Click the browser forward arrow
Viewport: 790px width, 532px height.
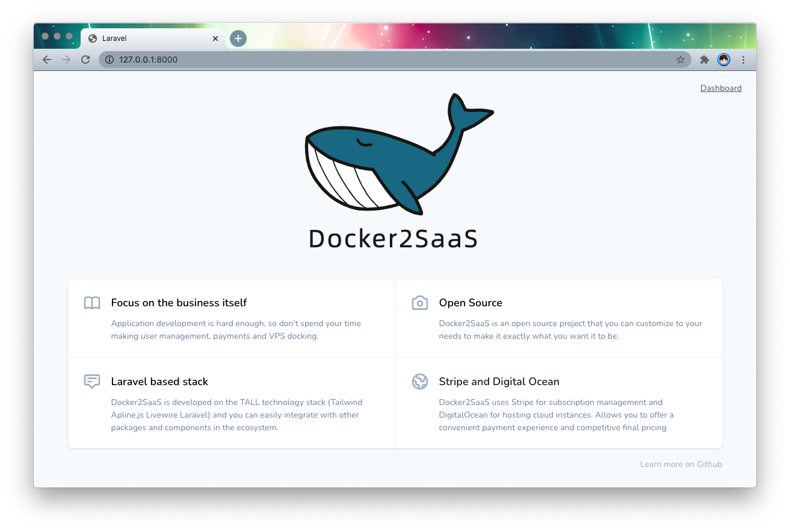pyautogui.click(x=66, y=60)
